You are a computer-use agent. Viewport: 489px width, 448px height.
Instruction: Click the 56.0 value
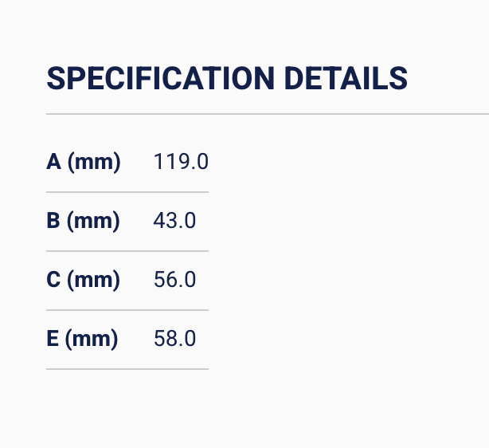click(174, 280)
